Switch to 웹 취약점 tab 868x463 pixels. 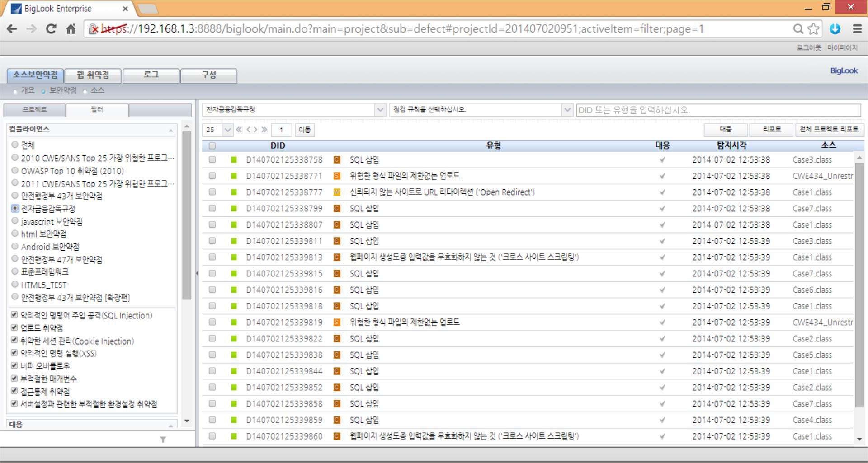[93, 75]
